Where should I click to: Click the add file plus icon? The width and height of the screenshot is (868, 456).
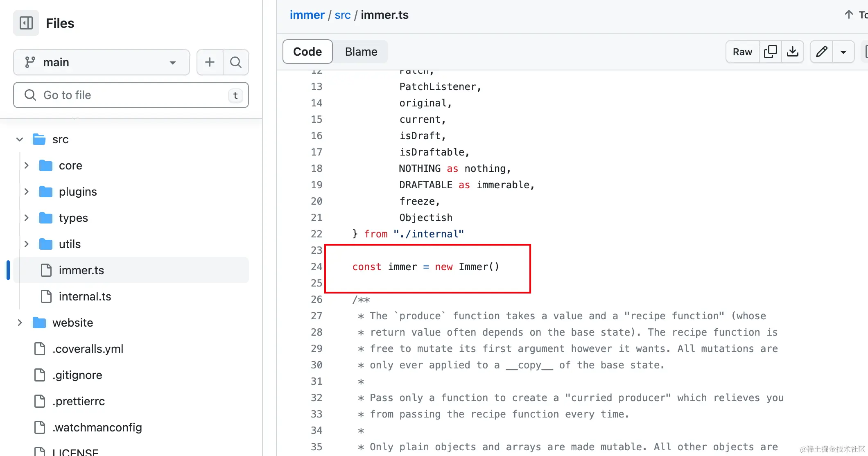[210, 62]
